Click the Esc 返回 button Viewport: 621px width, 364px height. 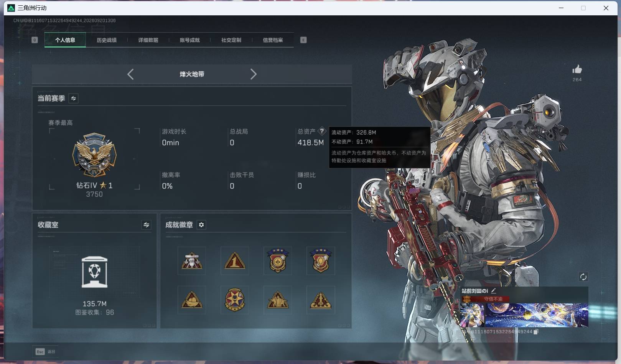point(45,351)
